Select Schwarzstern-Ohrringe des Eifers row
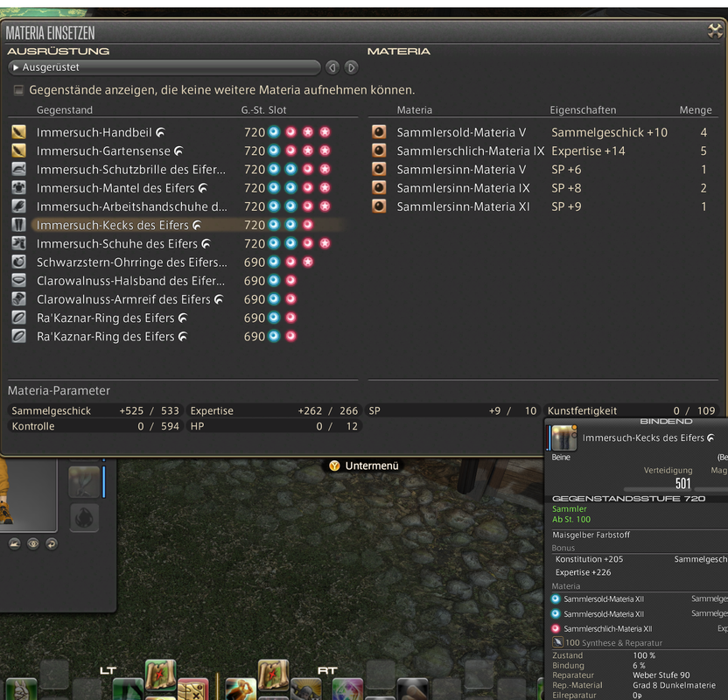The width and height of the screenshot is (728, 700). point(184,262)
